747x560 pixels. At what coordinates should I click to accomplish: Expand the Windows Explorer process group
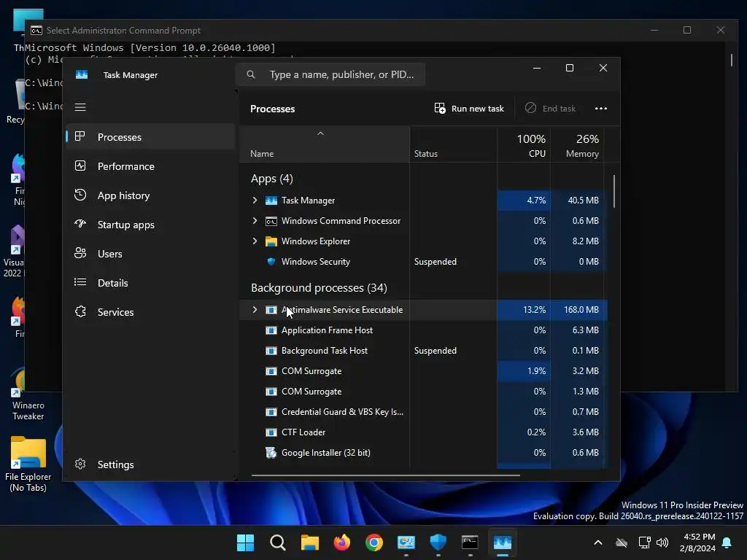[255, 241]
